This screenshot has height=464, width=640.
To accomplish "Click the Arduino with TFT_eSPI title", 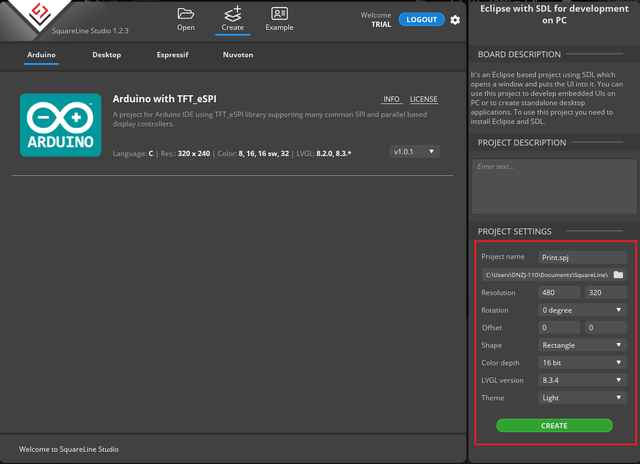I will pyautogui.click(x=164, y=99).
